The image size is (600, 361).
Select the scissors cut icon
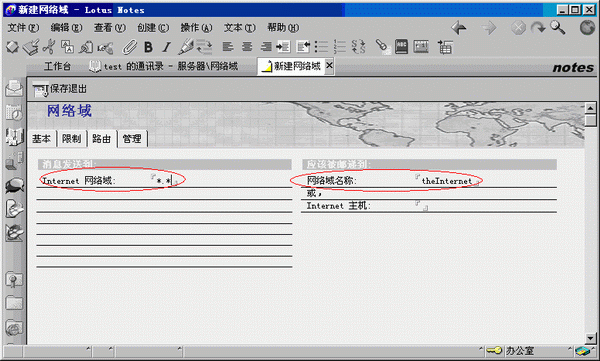pyautogui.click(x=49, y=47)
